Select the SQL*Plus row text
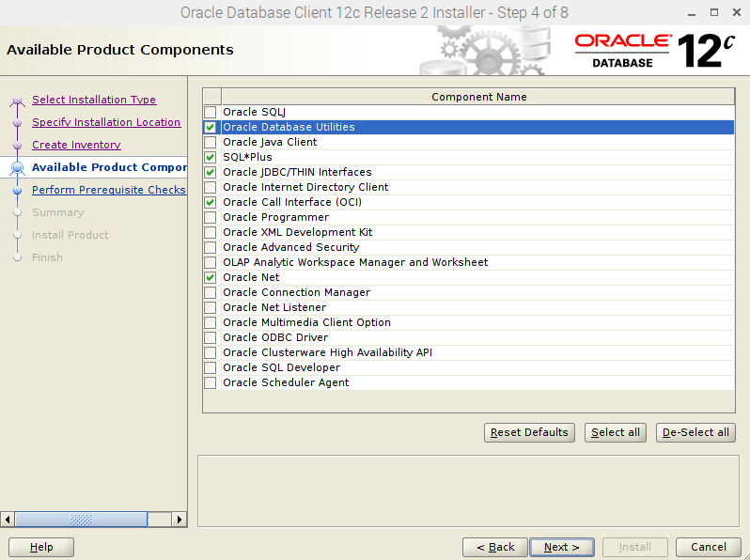This screenshot has height=560, width=750. 247,157
